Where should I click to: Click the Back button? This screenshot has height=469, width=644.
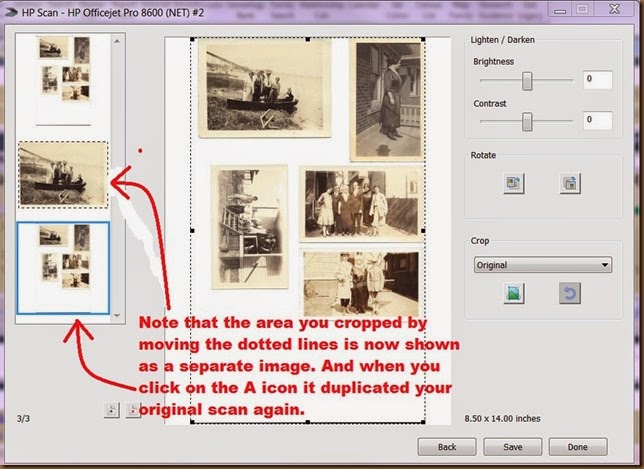447,446
